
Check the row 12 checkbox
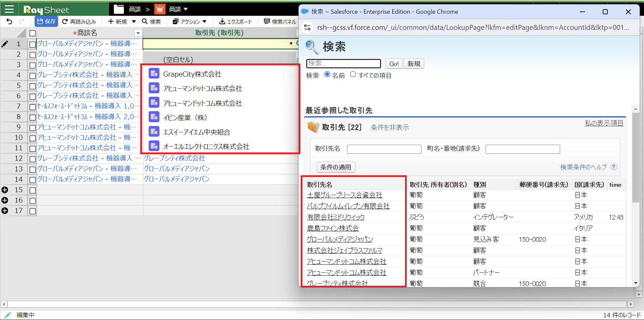click(33, 159)
